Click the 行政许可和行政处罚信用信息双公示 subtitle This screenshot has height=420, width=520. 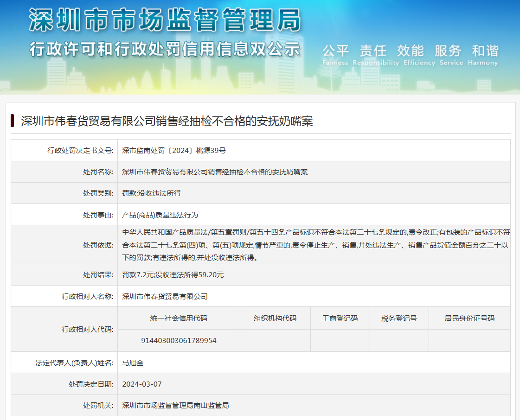pyautogui.click(x=165, y=49)
